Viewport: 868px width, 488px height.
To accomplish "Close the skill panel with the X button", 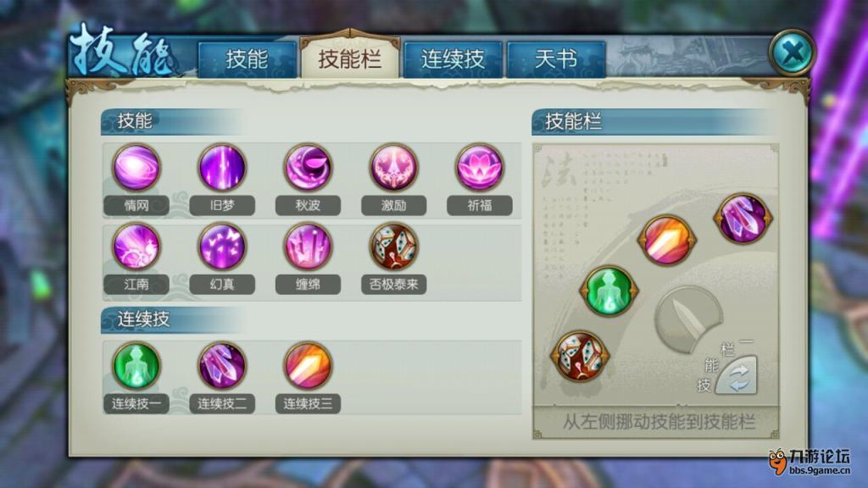I will point(793,53).
